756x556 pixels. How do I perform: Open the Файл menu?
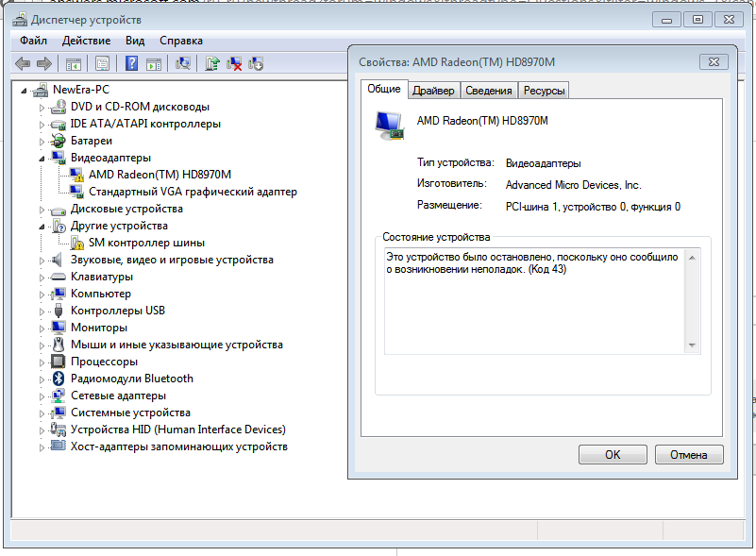pos(33,41)
